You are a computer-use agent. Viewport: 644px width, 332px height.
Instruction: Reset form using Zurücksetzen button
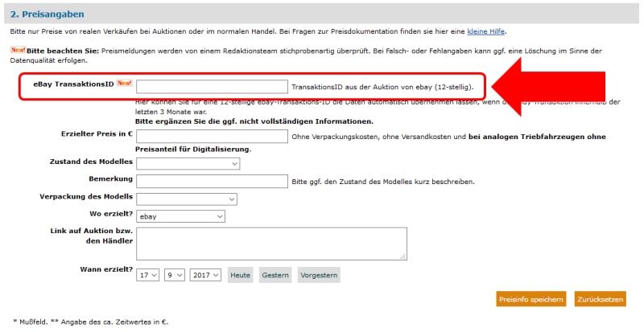[x=600, y=299]
